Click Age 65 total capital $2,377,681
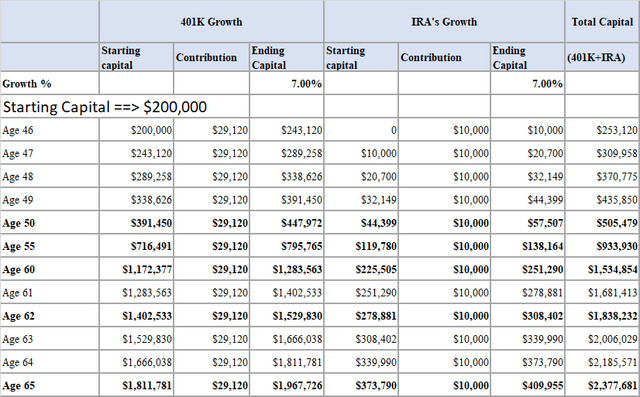640x397 pixels. click(x=602, y=386)
